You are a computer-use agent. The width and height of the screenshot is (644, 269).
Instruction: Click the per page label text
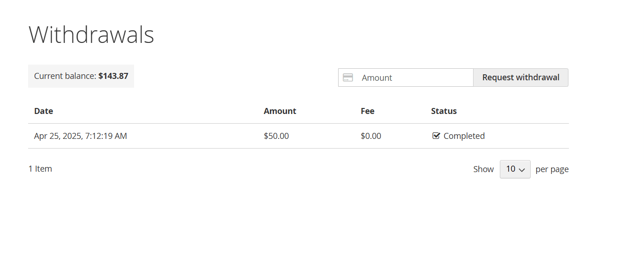click(552, 169)
